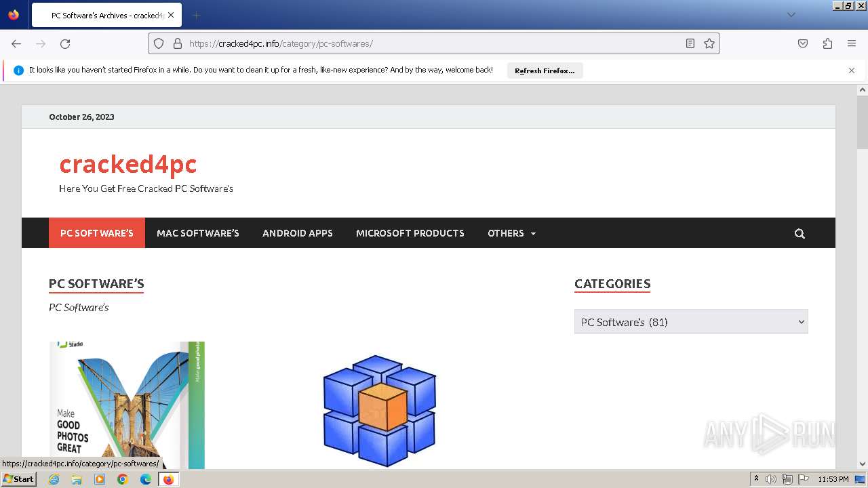Open the MAC SOFTWARE'S nav item
The height and width of the screenshot is (488, 868).
point(198,233)
